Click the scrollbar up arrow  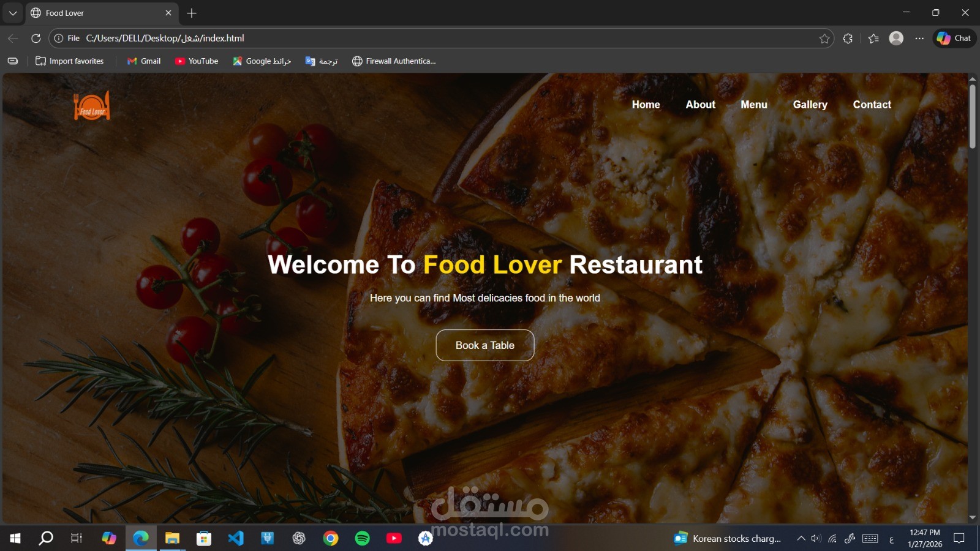pos(973,79)
